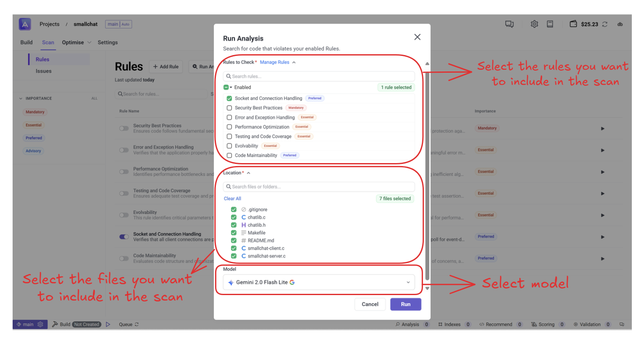Click the chat monitor icon in header
Image resolution: width=644 pixels, height=343 pixels.
tap(509, 24)
